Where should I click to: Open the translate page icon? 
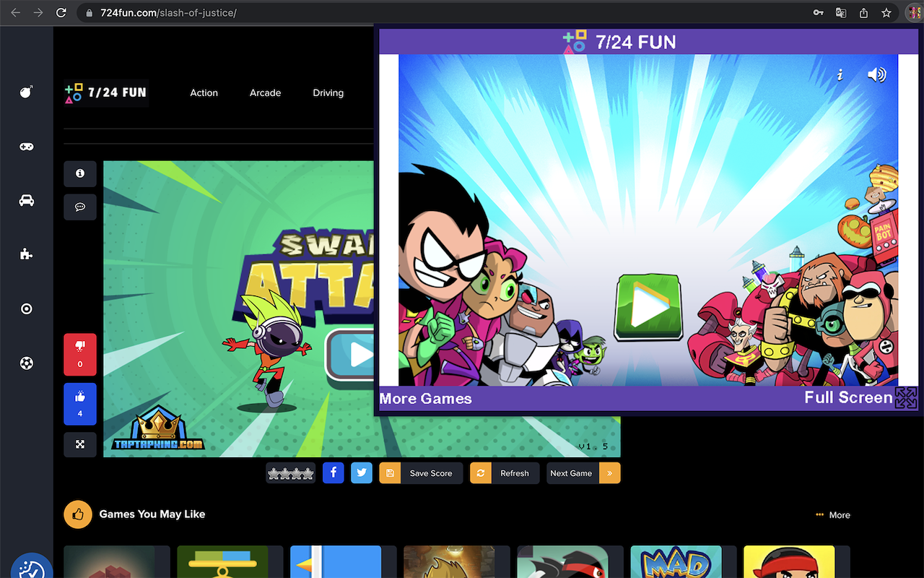pos(841,13)
